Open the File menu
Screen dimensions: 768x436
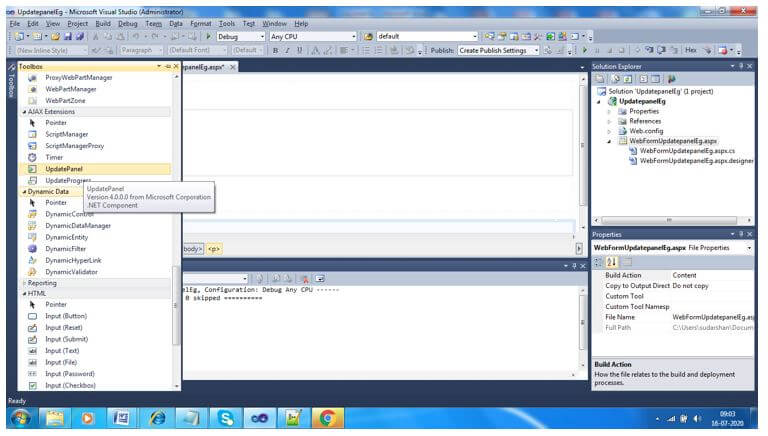coord(15,24)
